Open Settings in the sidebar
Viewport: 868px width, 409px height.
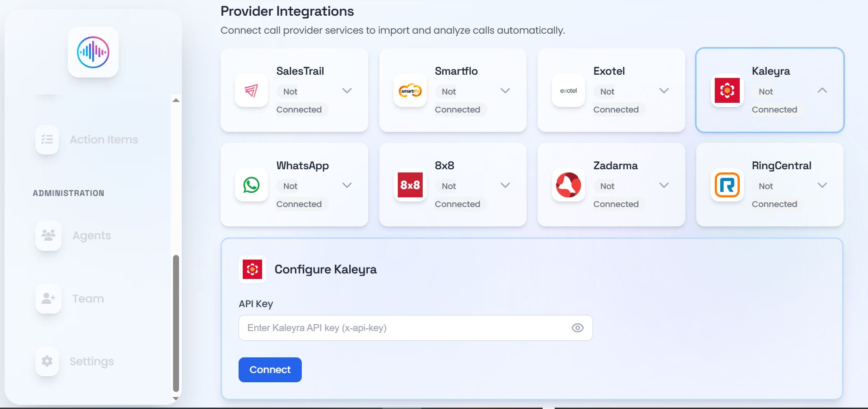click(92, 362)
